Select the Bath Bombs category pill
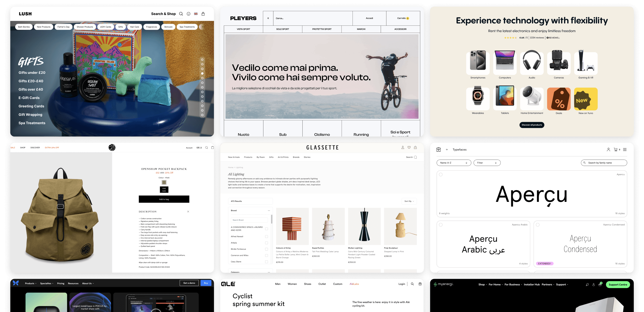The height and width of the screenshot is (312, 644). [x=24, y=27]
